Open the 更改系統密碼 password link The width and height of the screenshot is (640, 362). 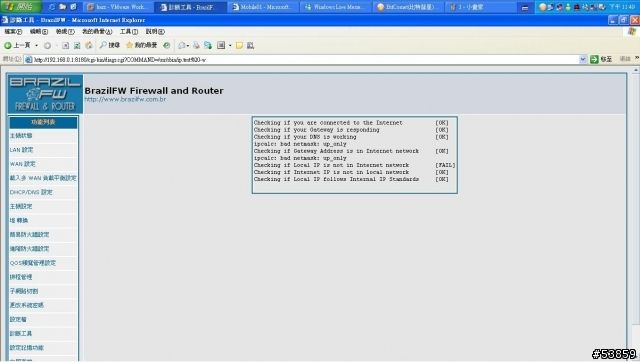(27, 305)
